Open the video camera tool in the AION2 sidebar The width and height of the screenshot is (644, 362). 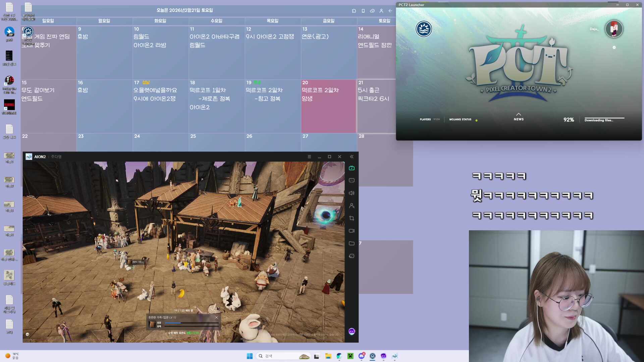(x=351, y=231)
